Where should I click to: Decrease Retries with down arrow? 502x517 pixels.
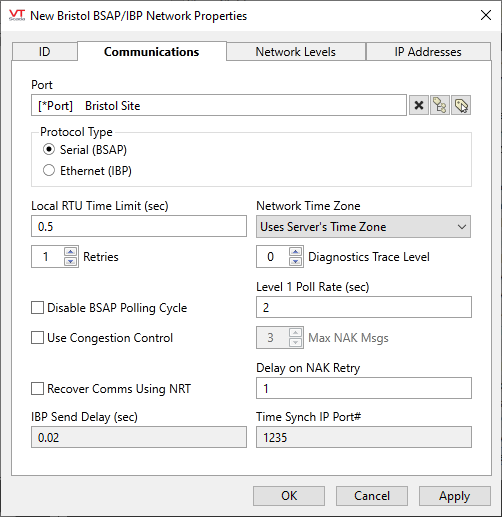(70, 262)
